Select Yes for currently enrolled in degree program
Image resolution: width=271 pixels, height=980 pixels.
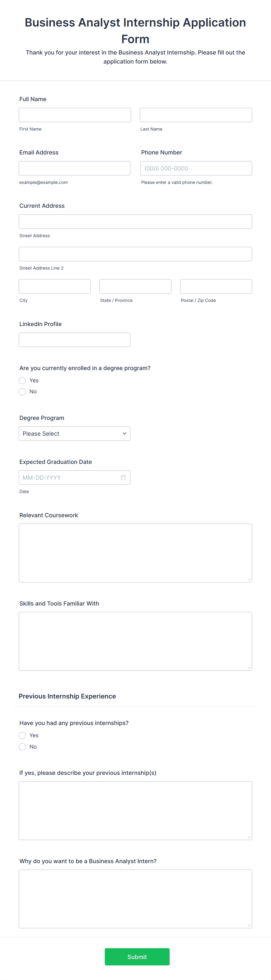(x=22, y=380)
